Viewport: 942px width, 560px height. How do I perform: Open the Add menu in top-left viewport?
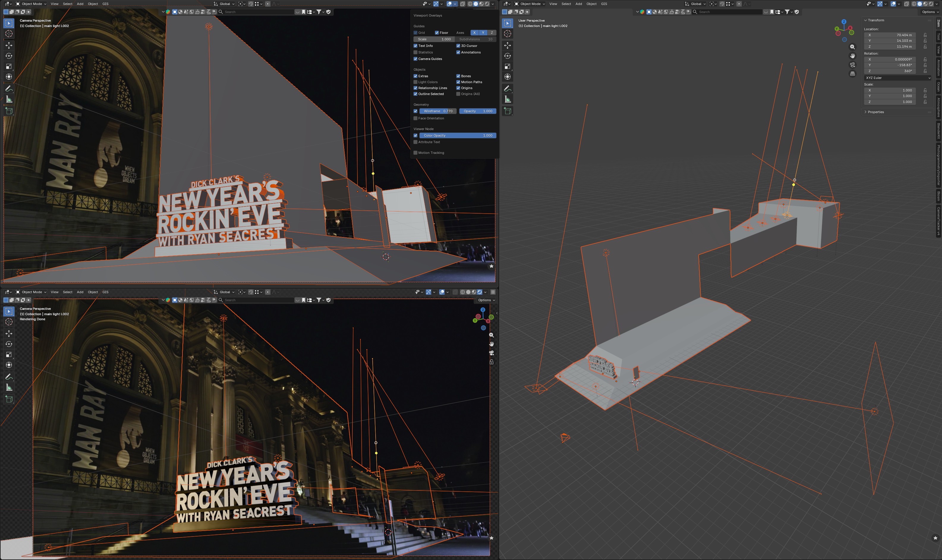80,4
